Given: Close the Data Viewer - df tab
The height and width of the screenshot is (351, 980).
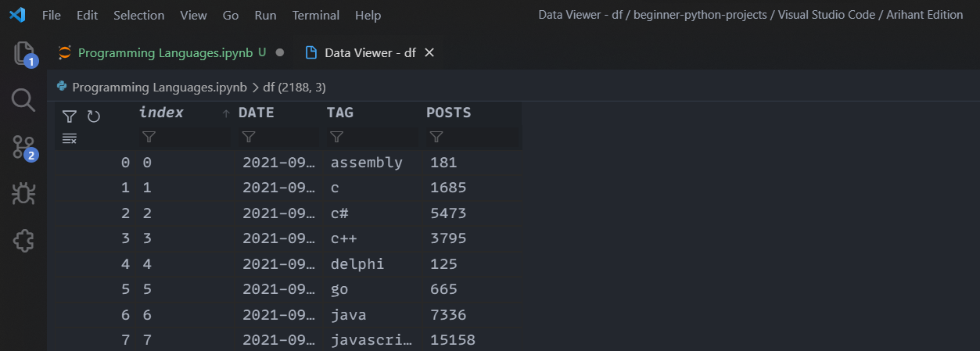Looking at the screenshot, I should coord(429,52).
